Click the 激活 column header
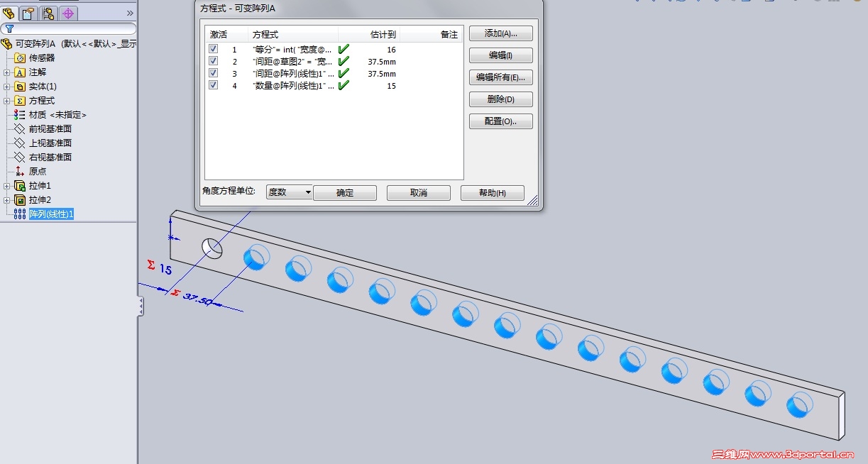 (x=226, y=34)
